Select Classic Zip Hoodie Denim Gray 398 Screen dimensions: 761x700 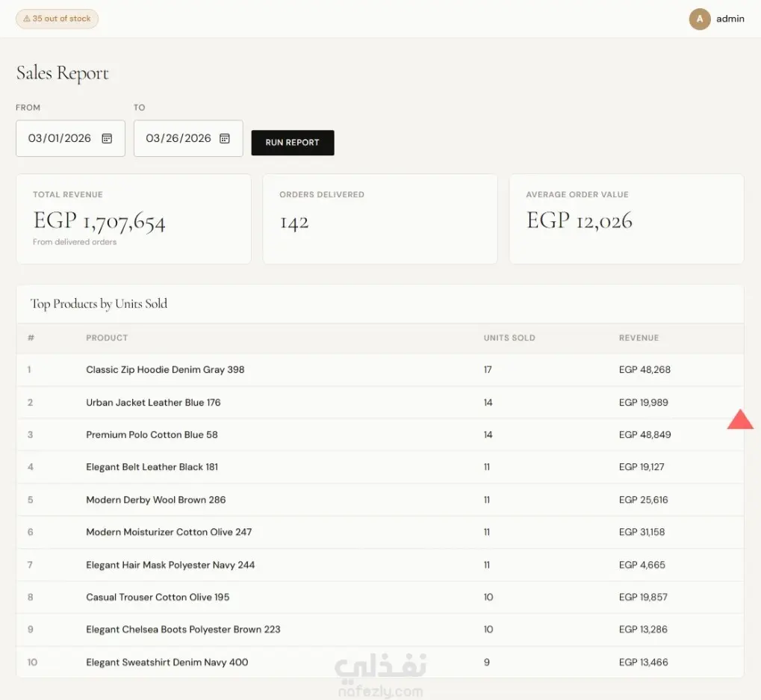pos(165,369)
